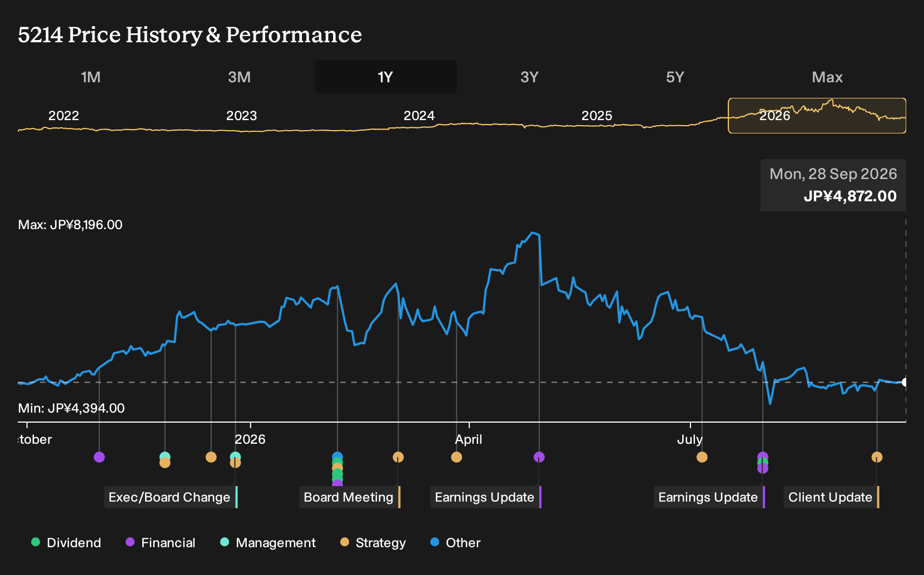Jump to 2023 on the overview timeline
This screenshot has height=575, width=924.
[241, 116]
